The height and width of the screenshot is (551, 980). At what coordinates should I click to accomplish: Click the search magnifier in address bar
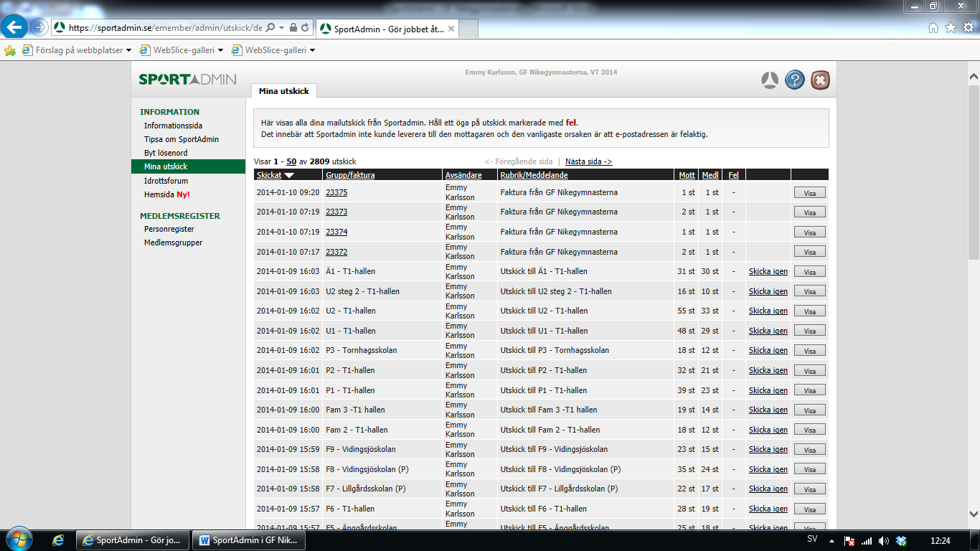(x=270, y=28)
